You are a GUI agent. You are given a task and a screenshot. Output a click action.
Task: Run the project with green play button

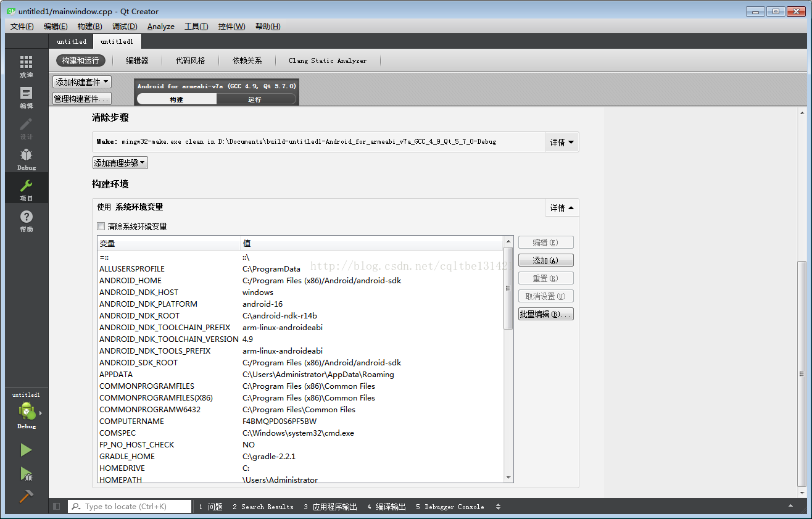point(26,450)
